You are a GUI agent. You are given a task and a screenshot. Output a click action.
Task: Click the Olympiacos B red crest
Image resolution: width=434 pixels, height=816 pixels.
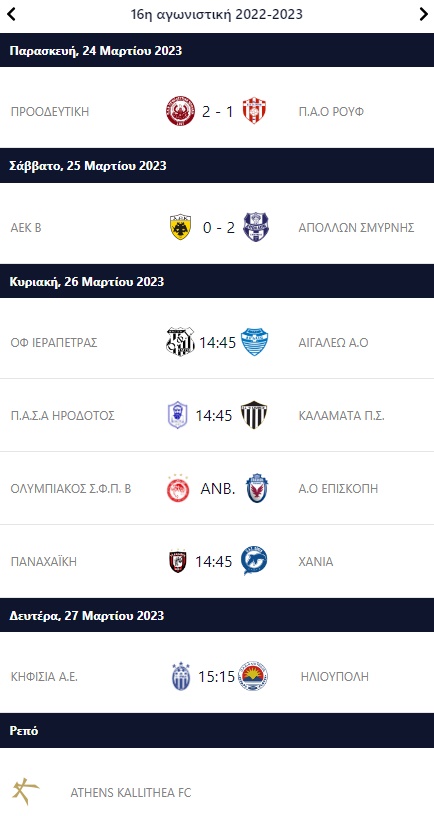coord(178,488)
